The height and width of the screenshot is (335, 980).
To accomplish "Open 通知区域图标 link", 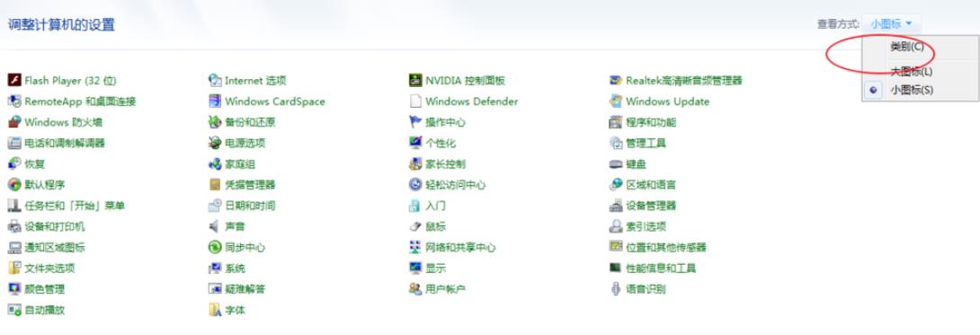I will click(54, 248).
